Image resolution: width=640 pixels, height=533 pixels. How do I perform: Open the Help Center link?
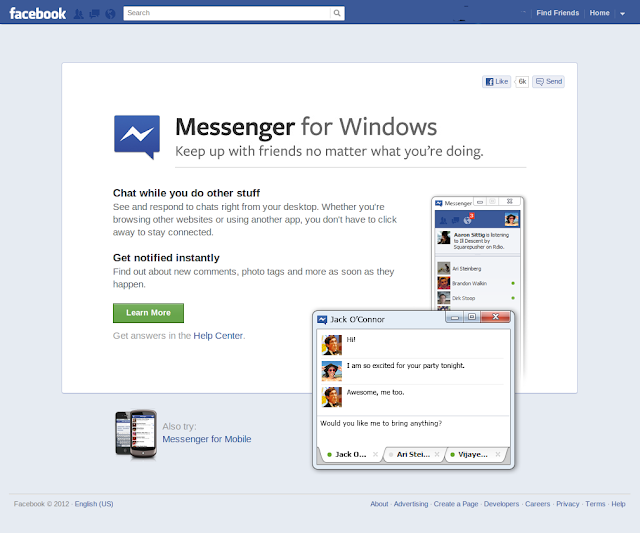tap(218, 336)
